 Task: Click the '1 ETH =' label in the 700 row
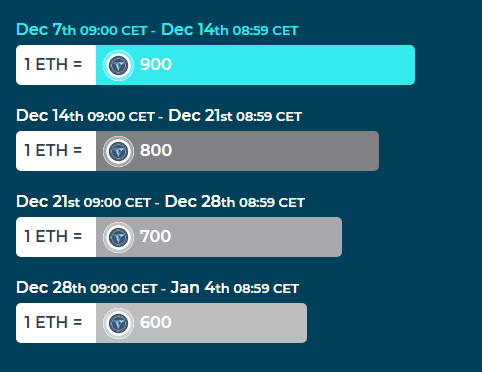point(53,236)
